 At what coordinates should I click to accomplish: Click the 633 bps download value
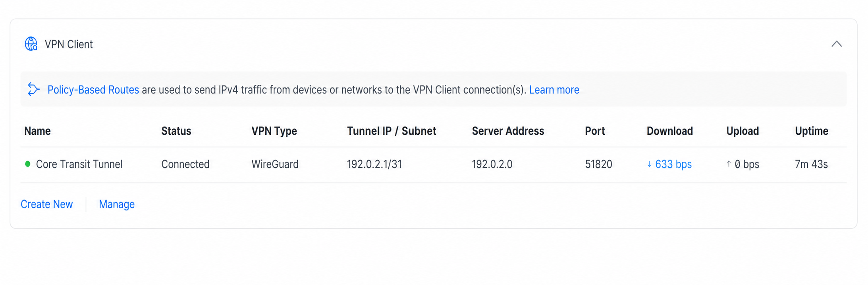[x=673, y=164]
